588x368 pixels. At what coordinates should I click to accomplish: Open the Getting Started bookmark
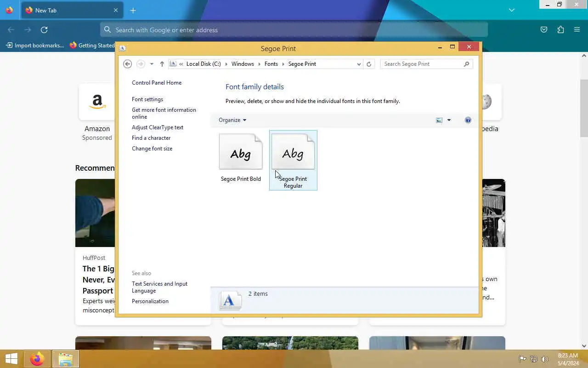pyautogui.click(x=92, y=46)
